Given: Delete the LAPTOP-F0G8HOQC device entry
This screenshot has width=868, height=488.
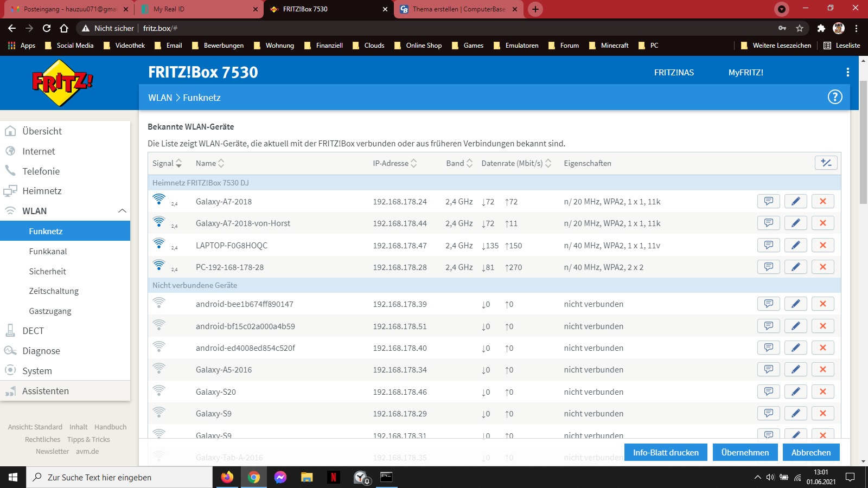Looking at the screenshot, I should click(x=823, y=245).
